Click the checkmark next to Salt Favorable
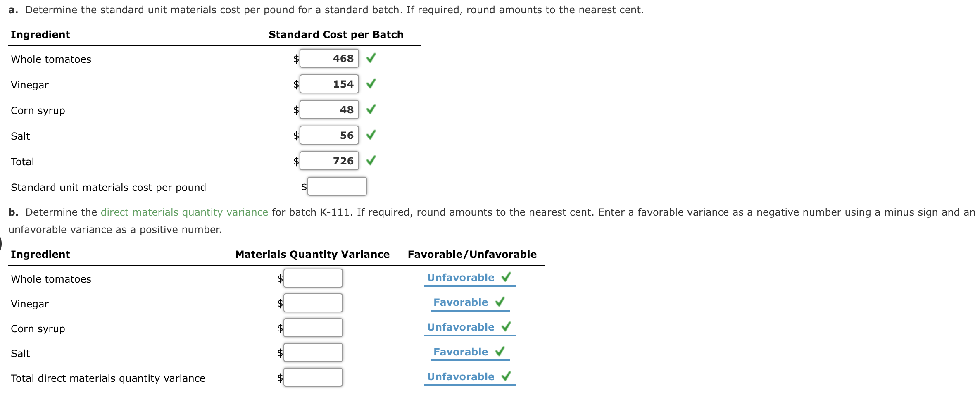 (x=500, y=352)
